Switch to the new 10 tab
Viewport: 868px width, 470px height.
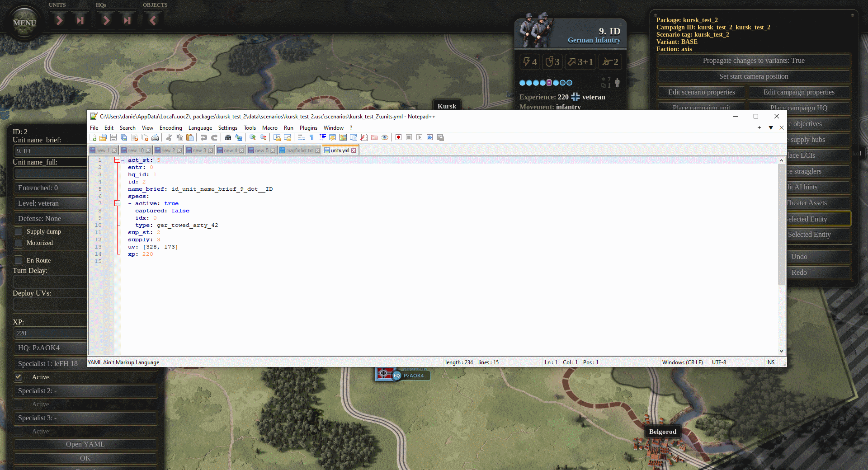click(x=135, y=150)
